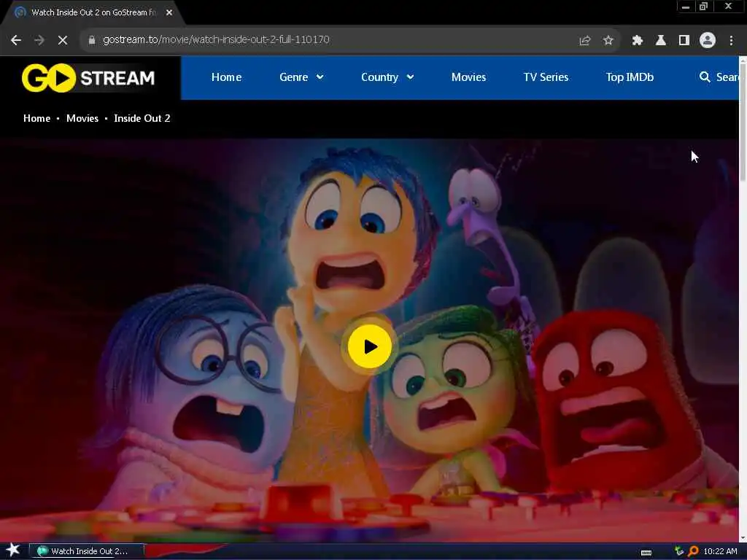Image resolution: width=747 pixels, height=560 pixels.
Task: Open the Extensions puzzle icon
Action: (638, 40)
